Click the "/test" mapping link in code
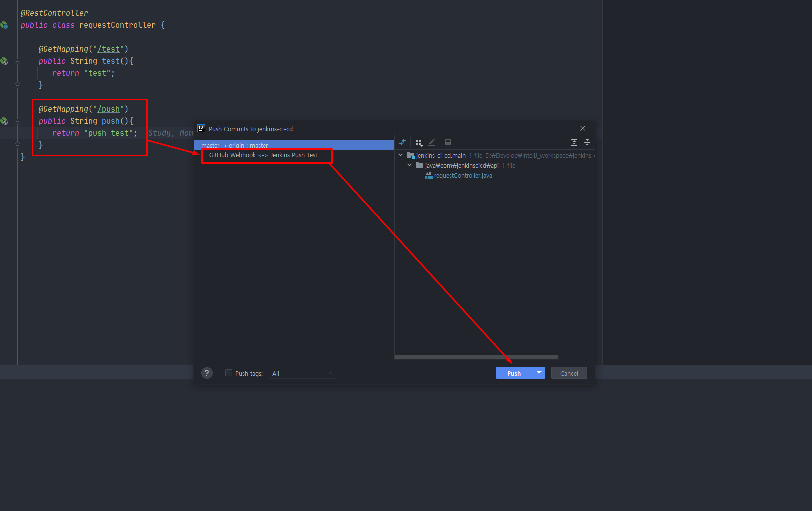812x511 pixels. pyautogui.click(x=109, y=49)
